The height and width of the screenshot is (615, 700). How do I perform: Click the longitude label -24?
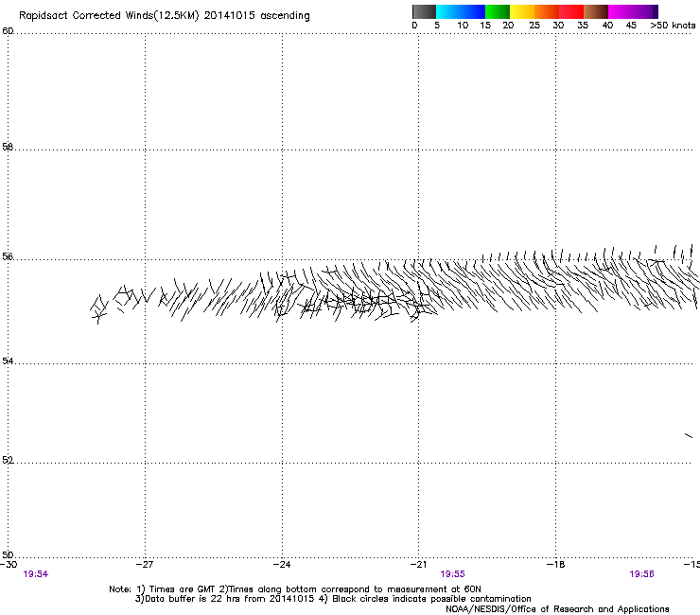point(282,565)
